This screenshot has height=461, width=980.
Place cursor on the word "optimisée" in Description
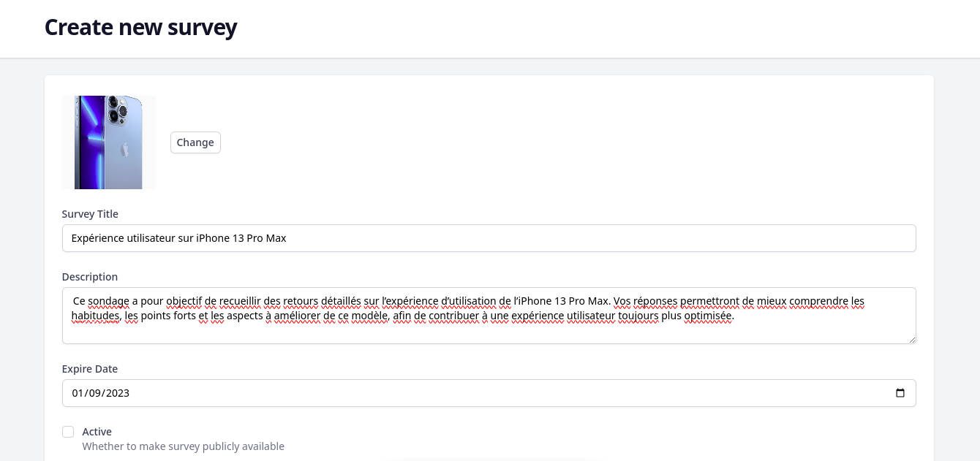pos(708,316)
